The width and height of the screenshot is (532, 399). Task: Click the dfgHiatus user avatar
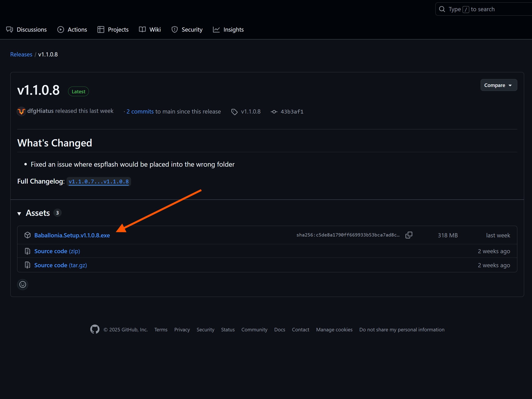tap(21, 111)
